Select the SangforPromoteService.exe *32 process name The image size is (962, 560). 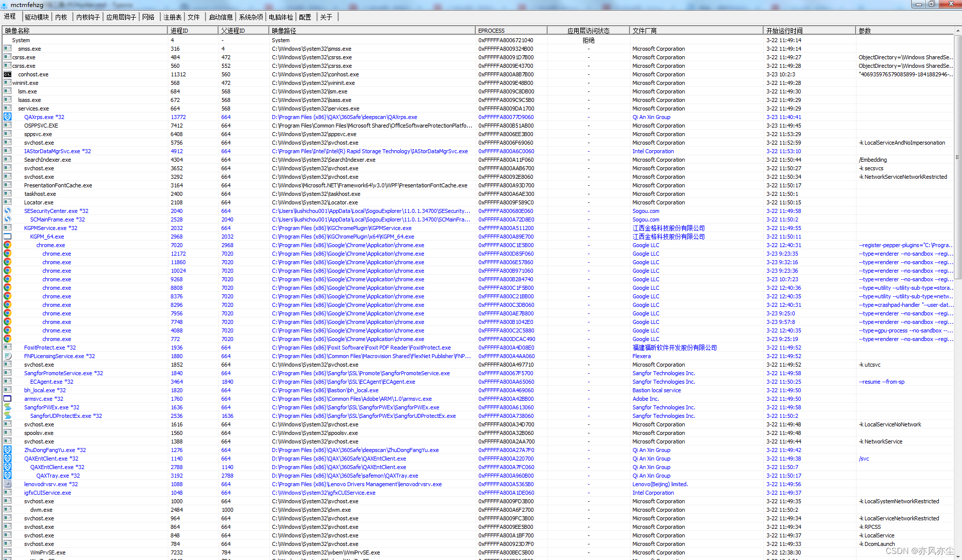64,373
